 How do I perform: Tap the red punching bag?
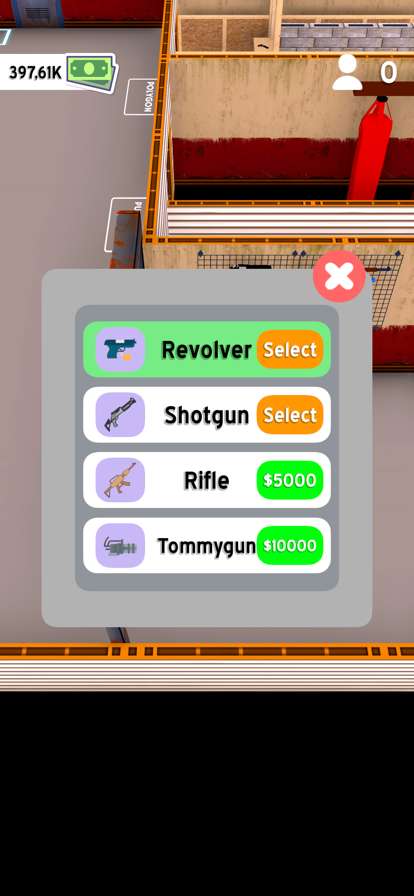tap(370, 149)
